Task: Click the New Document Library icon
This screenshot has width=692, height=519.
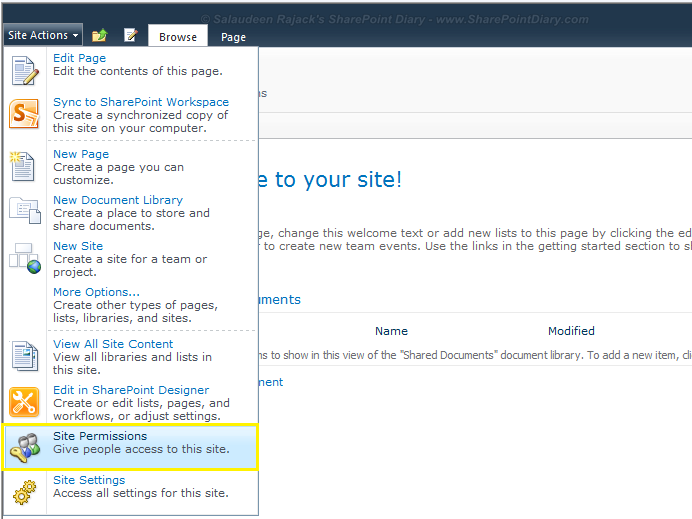Action: click(x=25, y=210)
